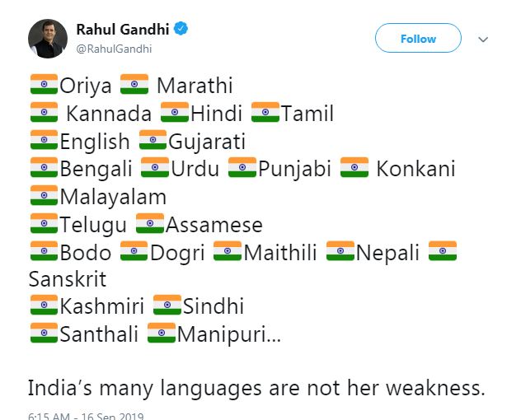Click the flag emoji before Assamese
The width and height of the screenshot is (521, 420).
(150, 224)
